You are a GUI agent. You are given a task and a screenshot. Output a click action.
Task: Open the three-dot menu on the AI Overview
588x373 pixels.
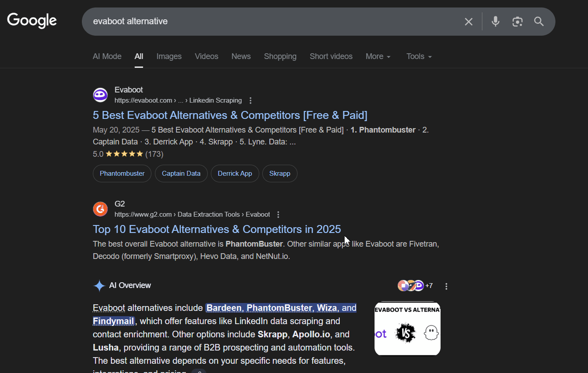pyautogui.click(x=446, y=286)
